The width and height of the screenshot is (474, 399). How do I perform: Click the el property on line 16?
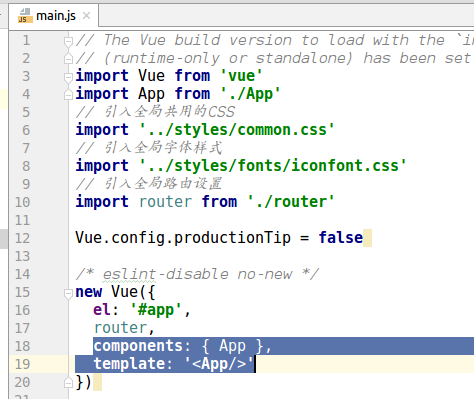102,310
